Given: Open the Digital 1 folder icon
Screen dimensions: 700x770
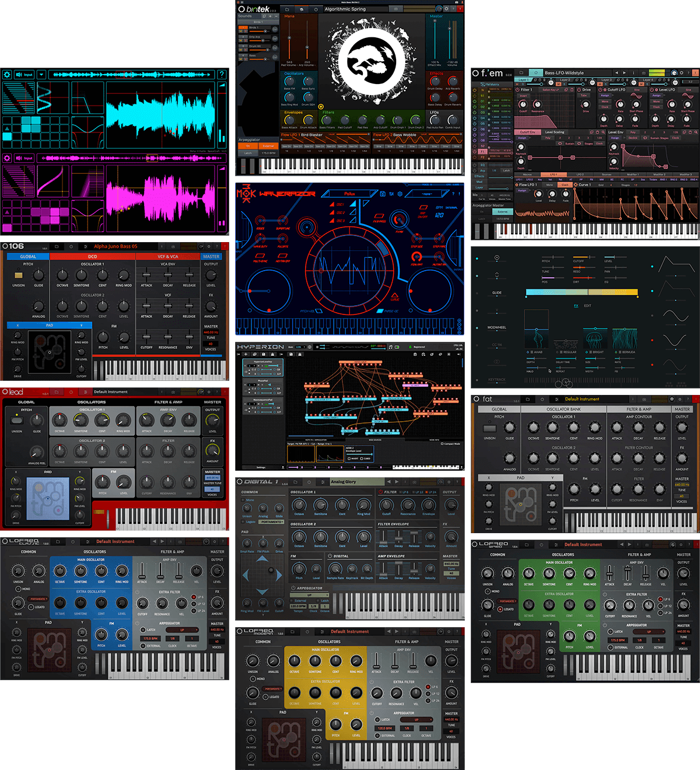Looking at the screenshot, I should (295, 482).
